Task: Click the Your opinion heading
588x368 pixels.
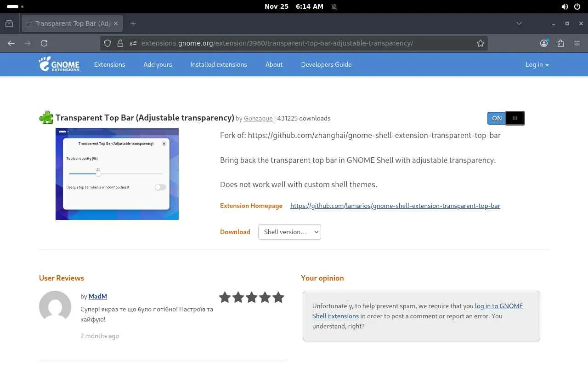Action: coord(322,278)
